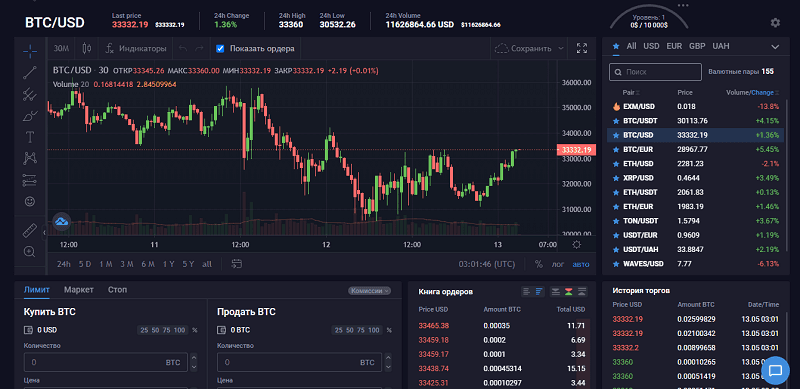800x389 pixels.
Task: Increase buy Количество stepper up arrow
Action: coord(194,358)
